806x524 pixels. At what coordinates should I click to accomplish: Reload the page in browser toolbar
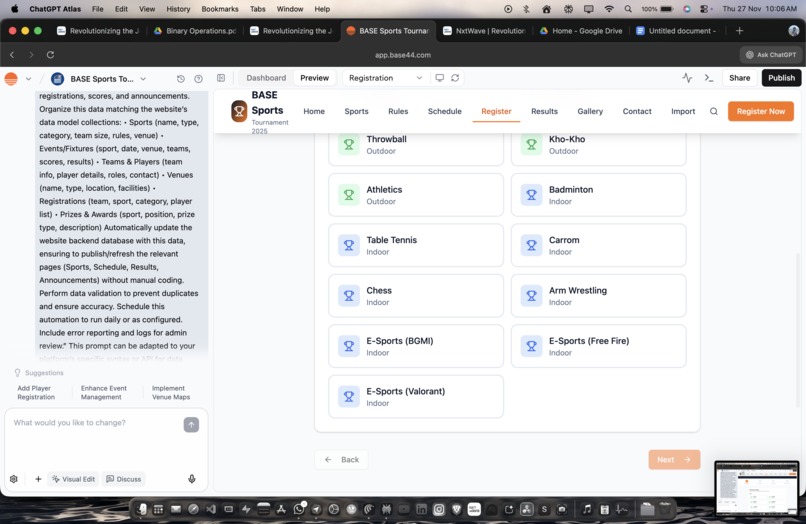(x=50, y=55)
